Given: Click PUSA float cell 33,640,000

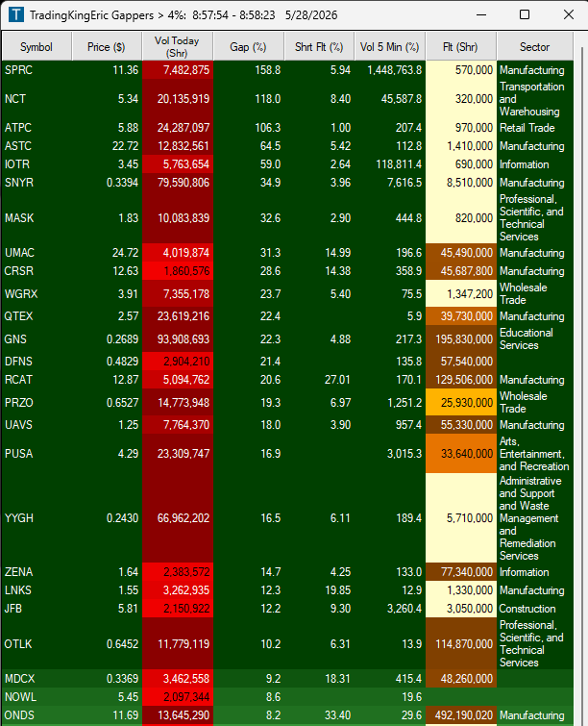Looking at the screenshot, I should (x=461, y=453).
